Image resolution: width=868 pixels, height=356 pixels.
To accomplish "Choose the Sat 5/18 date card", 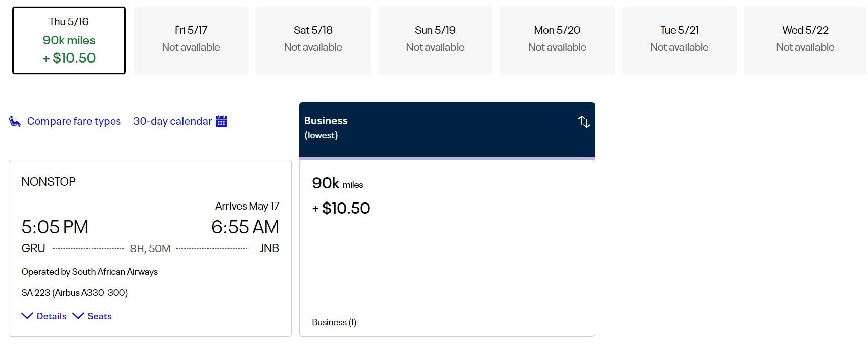I will pos(313,40).
